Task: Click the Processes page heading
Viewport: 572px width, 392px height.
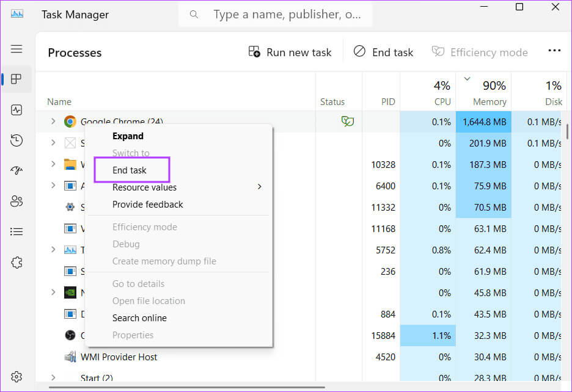Action: click(75, 53)
